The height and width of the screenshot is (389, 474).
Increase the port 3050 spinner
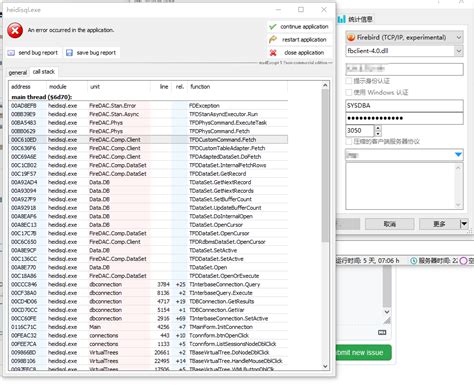(x=378, y=128)
